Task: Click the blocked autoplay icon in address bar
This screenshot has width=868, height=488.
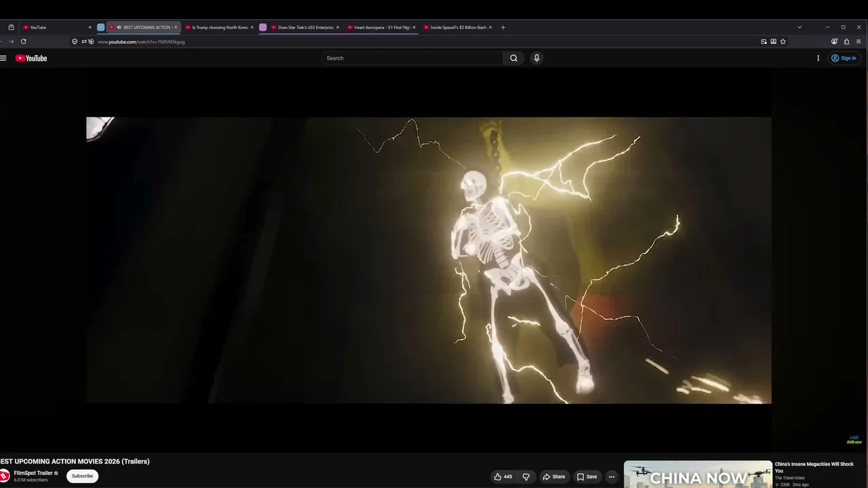Action: [x=91, y=41]
